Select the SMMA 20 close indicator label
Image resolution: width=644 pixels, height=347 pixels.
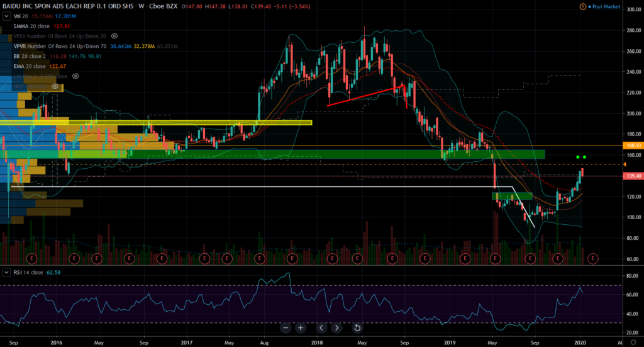point(33,27)
